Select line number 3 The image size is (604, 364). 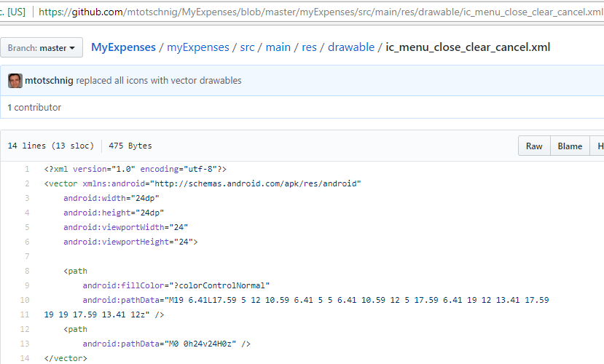[x=27, y=198]
